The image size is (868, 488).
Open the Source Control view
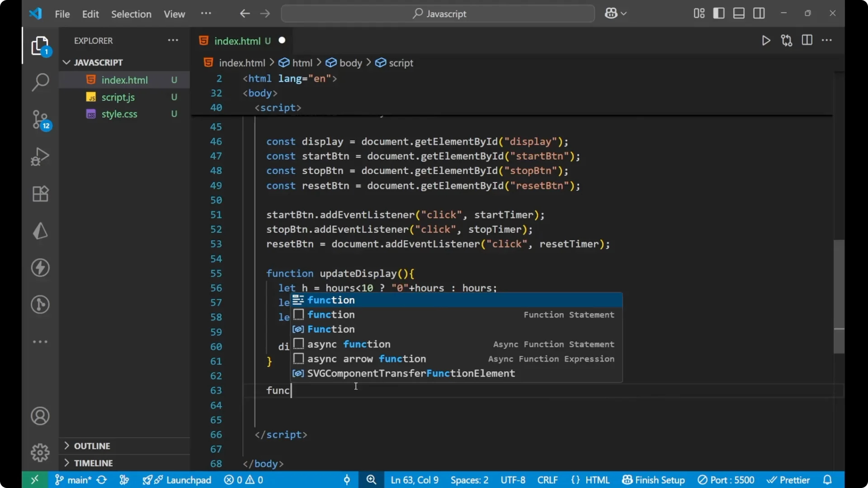coord(40,120)
